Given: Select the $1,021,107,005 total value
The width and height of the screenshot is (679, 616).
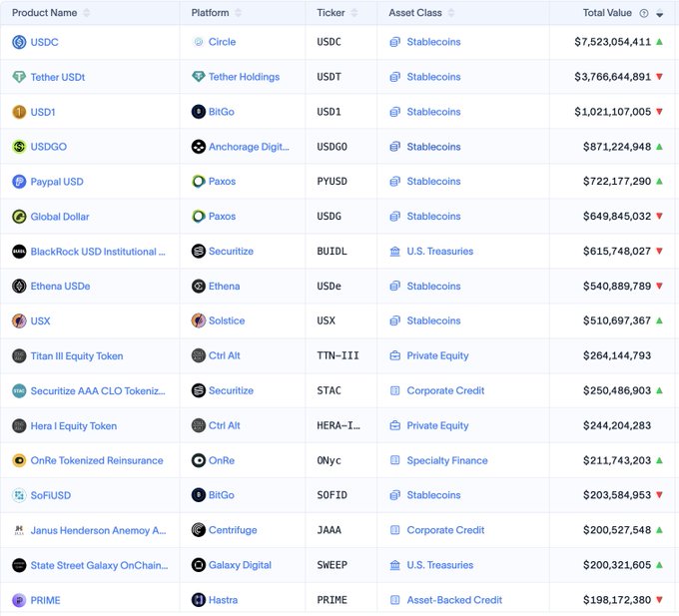Looking at the screenshot, I should click(612, 112).
